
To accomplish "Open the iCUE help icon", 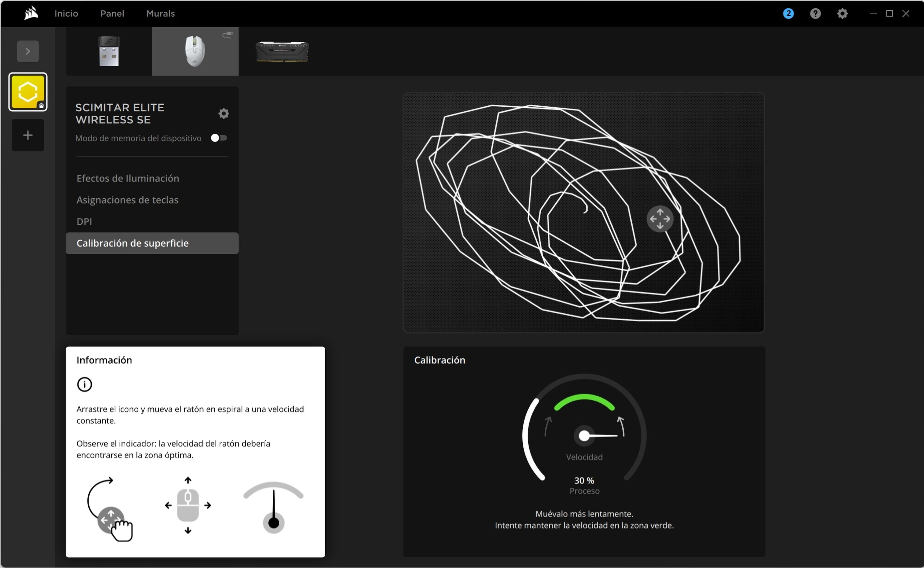I will coord(815,13).
